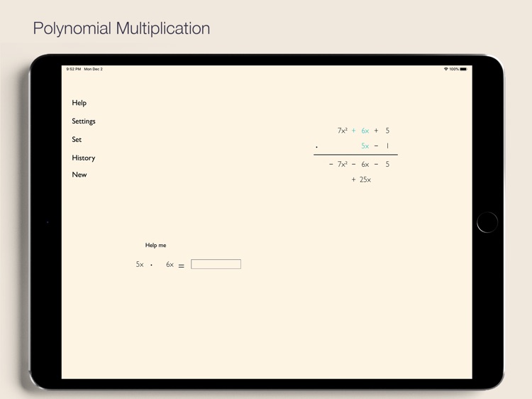532x399 pixels.
Task: Start a New problem
Action: coord(79,175)
